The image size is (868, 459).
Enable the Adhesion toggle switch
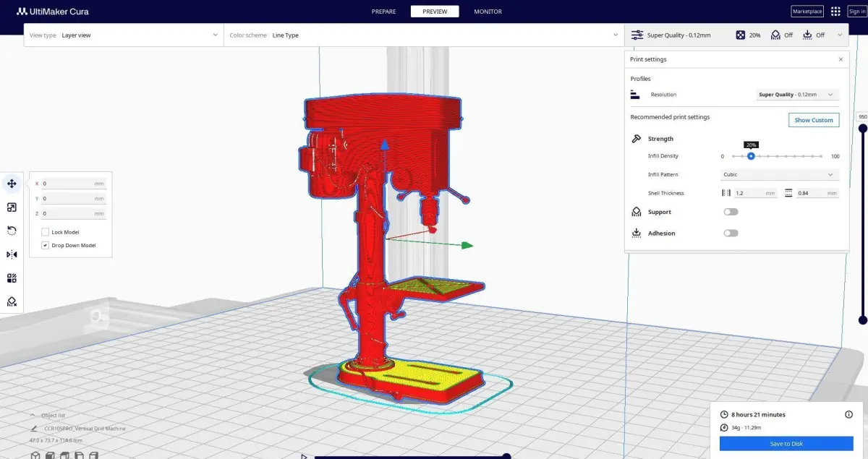coord(731,233)
